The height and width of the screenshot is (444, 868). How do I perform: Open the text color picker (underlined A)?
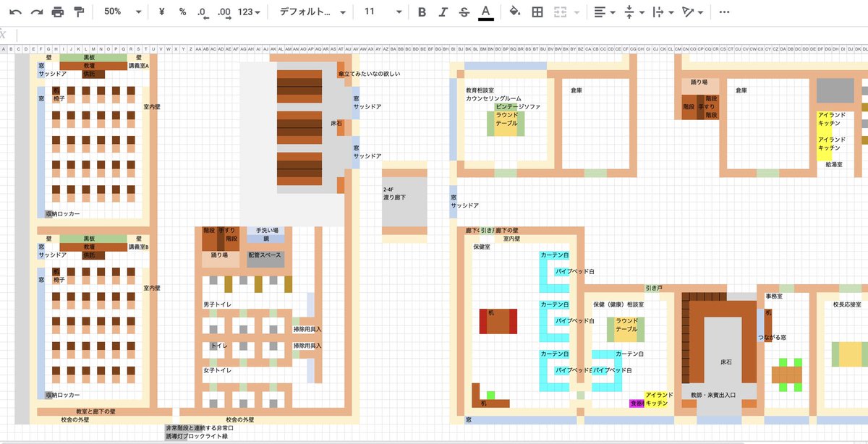click(x=486, y=12)
